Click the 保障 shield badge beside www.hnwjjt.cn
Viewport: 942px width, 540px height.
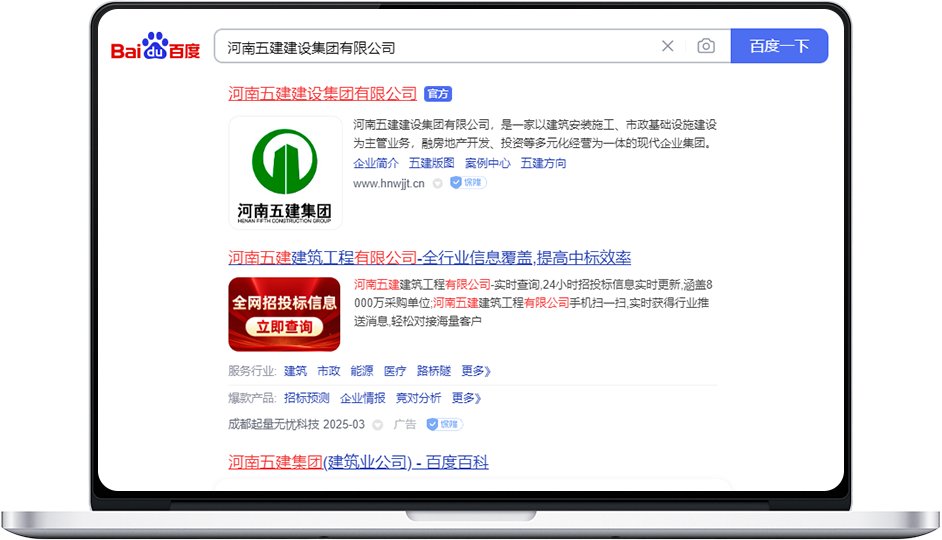pyautogui.click(x=468, y=183)
